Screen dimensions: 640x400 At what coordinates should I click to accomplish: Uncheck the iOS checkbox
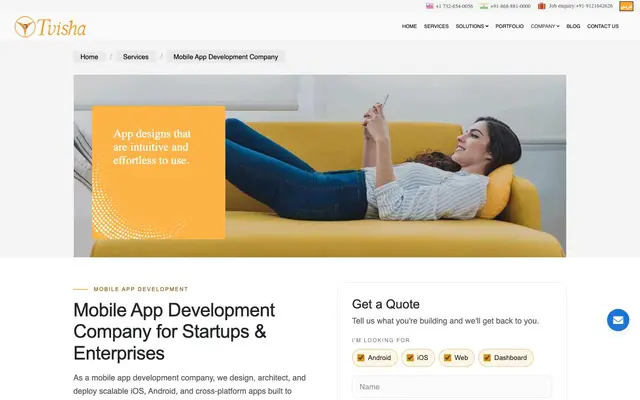pos(410,358)
